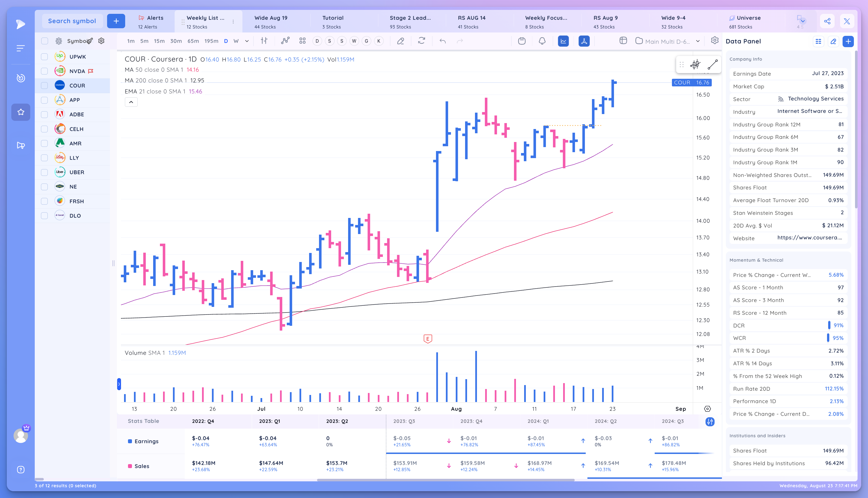Open the chart layout grid icon

pyautogui.click(x=302, y=41)
